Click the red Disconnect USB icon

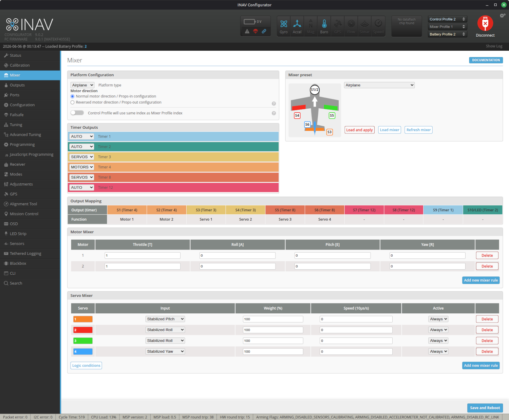(485, 23)
